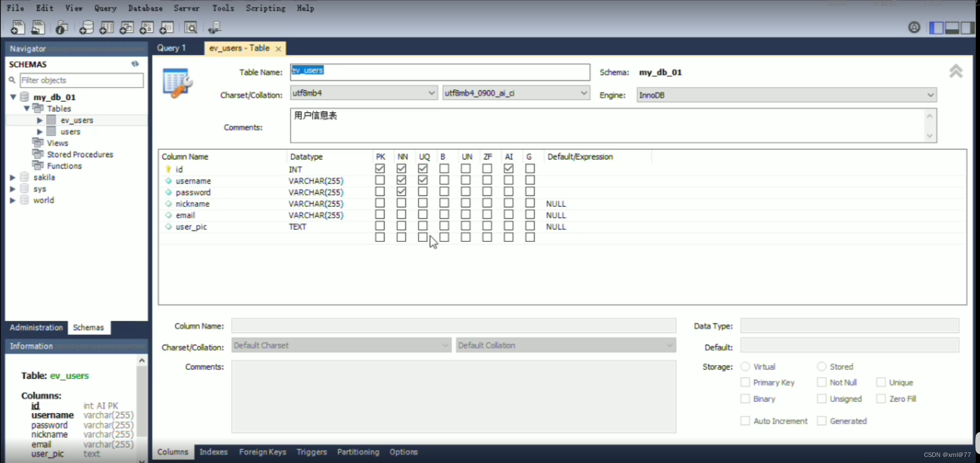The height and width of the screenshot is (463, 980).
Task: Switch to the Indexes tab
Action: coord(214,452)
